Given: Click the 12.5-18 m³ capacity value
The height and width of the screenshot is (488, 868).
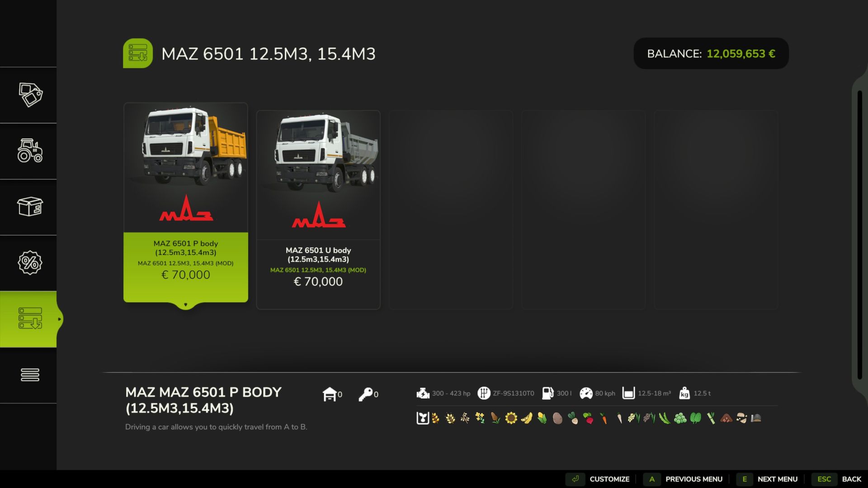Looking at the screenshot, I should pos(655,393).
